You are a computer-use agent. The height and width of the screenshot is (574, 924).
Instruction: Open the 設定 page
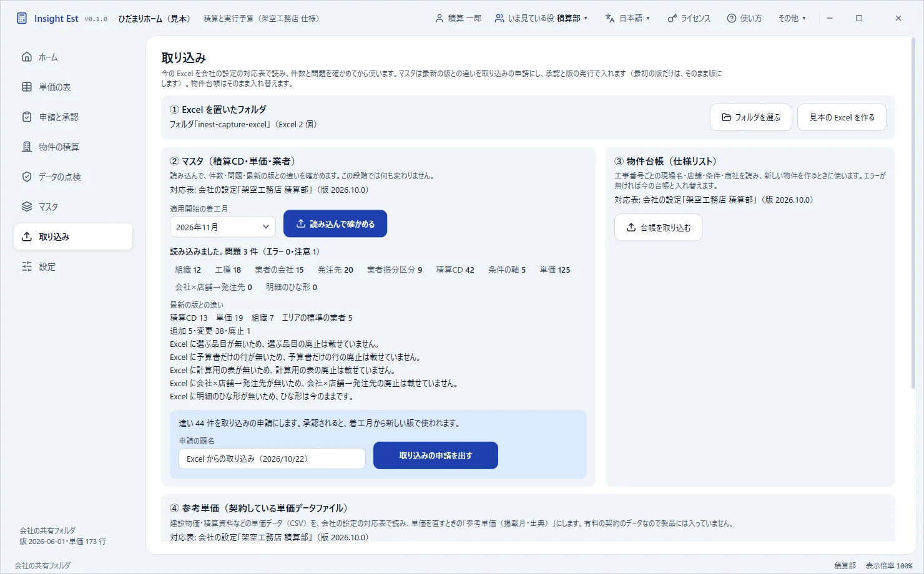click(73, 266)
